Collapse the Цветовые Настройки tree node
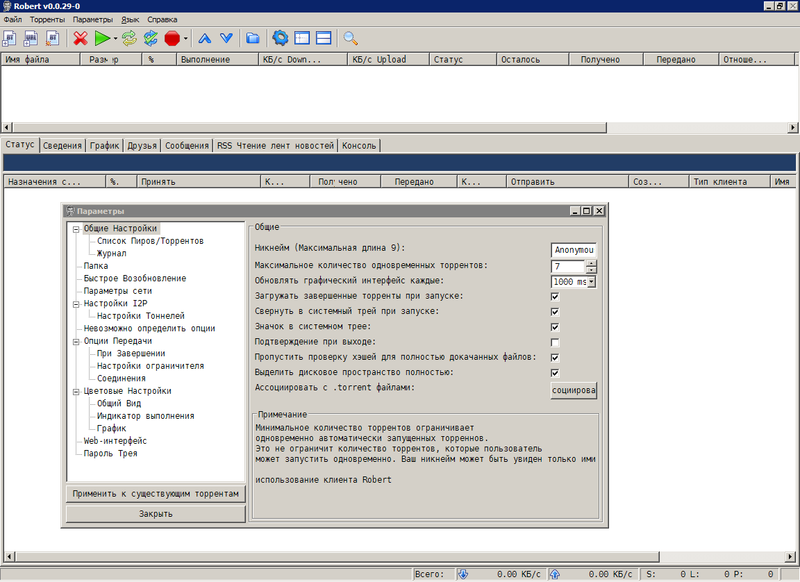Viewport: 800px width, 582px height. click(x=76, y=392)
